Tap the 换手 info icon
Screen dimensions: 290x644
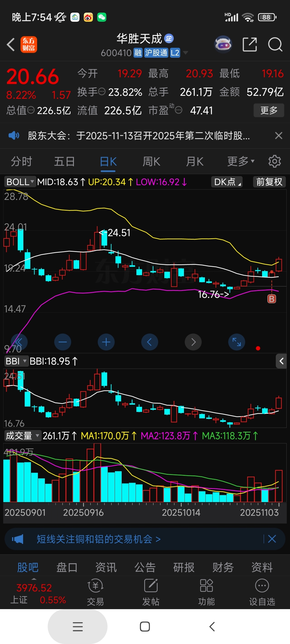coord(102,92)
